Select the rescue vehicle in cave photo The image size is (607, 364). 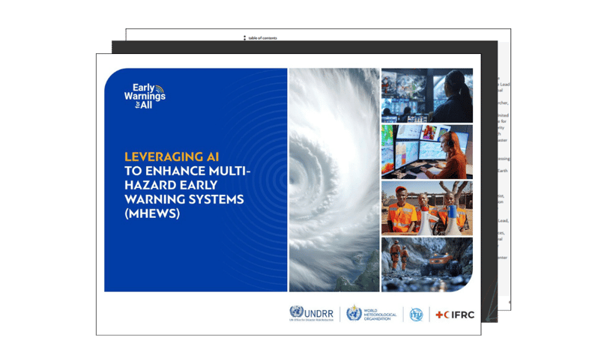point(427,264)
